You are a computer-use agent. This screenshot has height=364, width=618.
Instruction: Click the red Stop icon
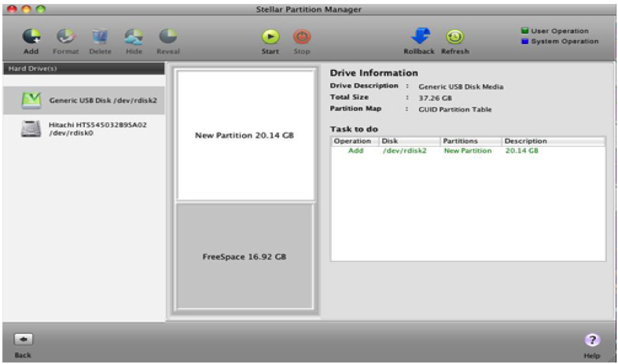302,37
